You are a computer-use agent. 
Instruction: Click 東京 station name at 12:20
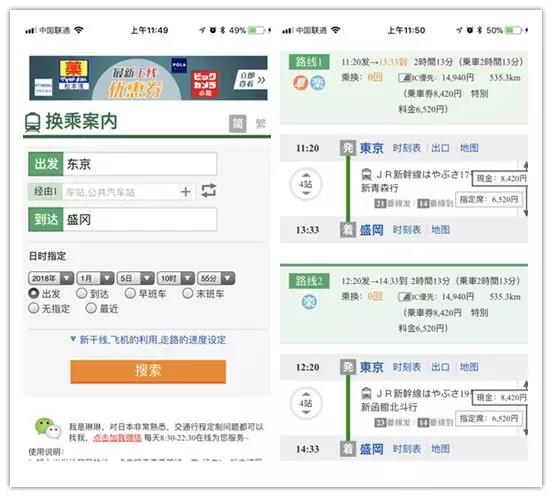tap(371, 367)
